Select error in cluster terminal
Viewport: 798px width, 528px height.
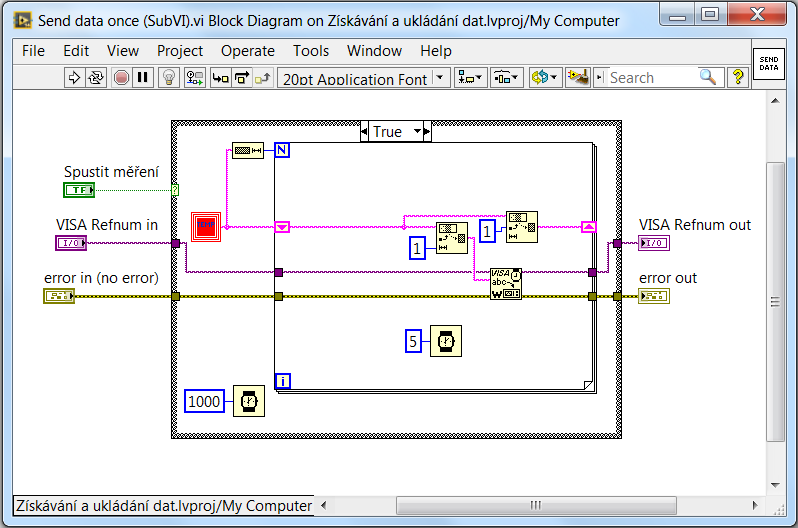59,296
